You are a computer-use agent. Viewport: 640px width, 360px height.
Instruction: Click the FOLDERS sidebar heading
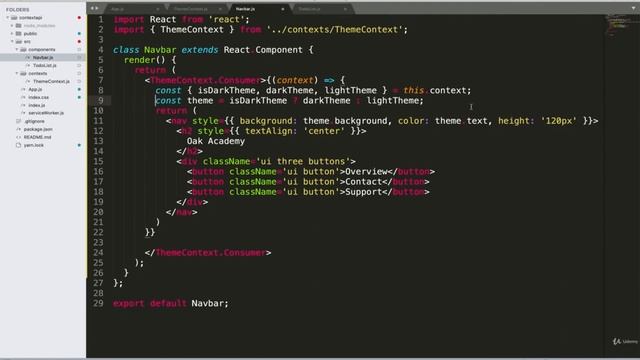(x=18, y=9)
